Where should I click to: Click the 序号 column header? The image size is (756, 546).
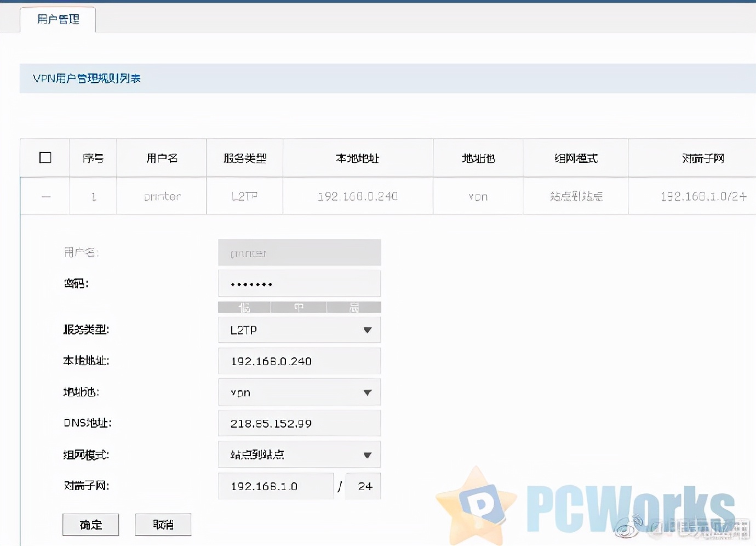[x=93, y=158]
